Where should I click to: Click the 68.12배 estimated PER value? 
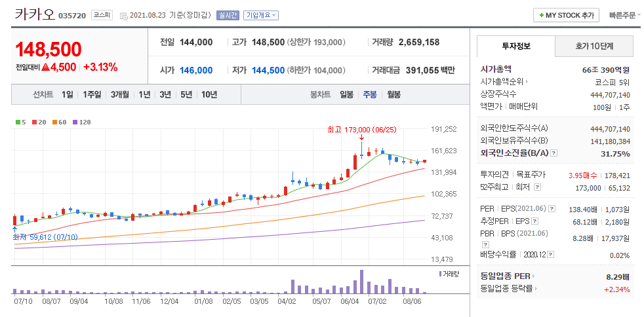585,222
